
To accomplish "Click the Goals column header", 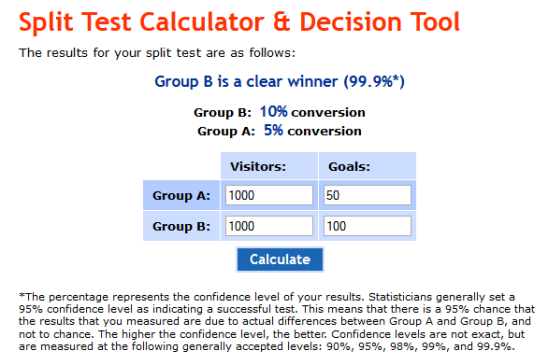I will click(x=349, y=166).
